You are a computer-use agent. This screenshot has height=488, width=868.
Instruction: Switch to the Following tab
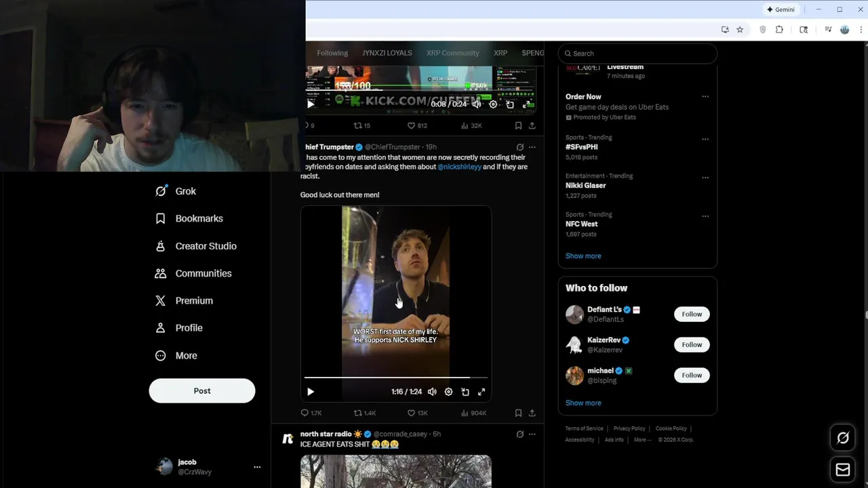pos(332,53)
